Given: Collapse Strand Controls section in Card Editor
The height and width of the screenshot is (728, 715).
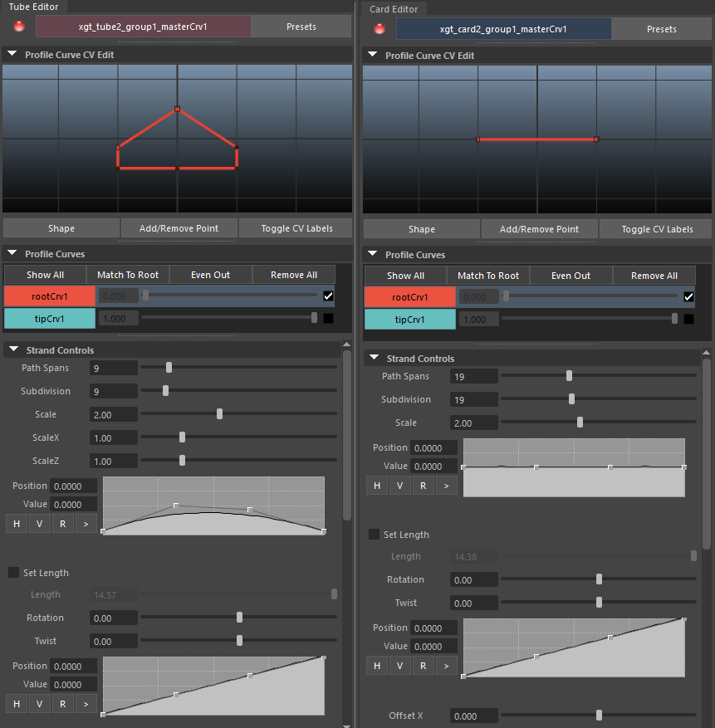Looking at the screenshot, I should [373, 359].
